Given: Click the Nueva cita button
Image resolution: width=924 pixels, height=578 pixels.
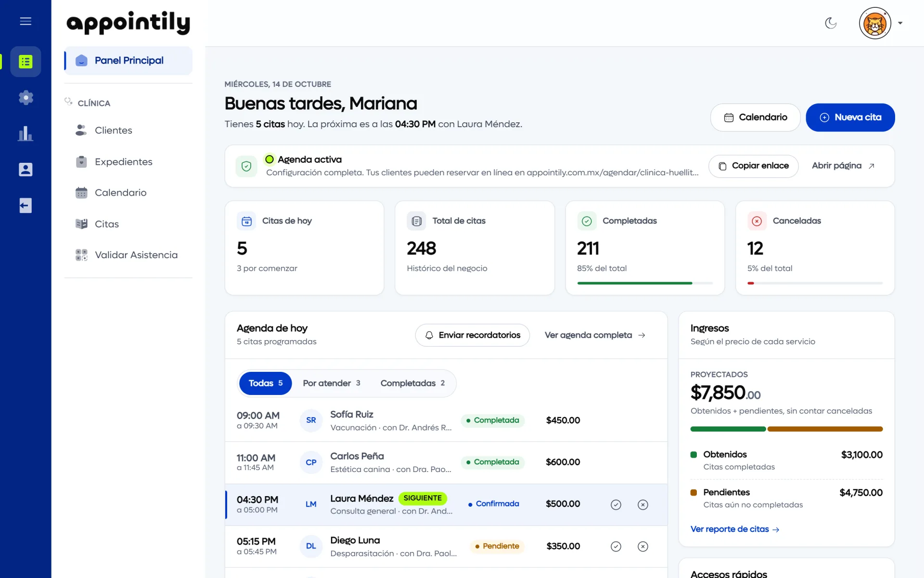Looking at the screenshot, I should pyautogui.click(x=850, y=118).
